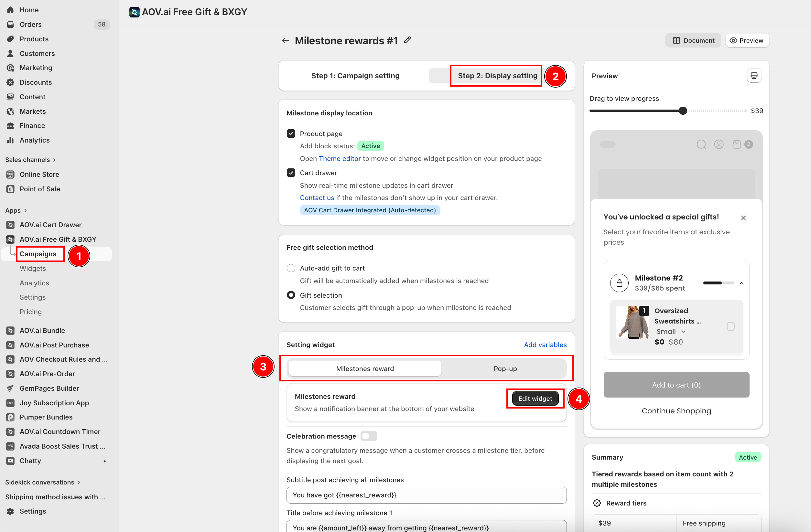Click the Contact us link
Image resolution: width=811 pixels, height=532 pixels.
[x=317, y=197]
